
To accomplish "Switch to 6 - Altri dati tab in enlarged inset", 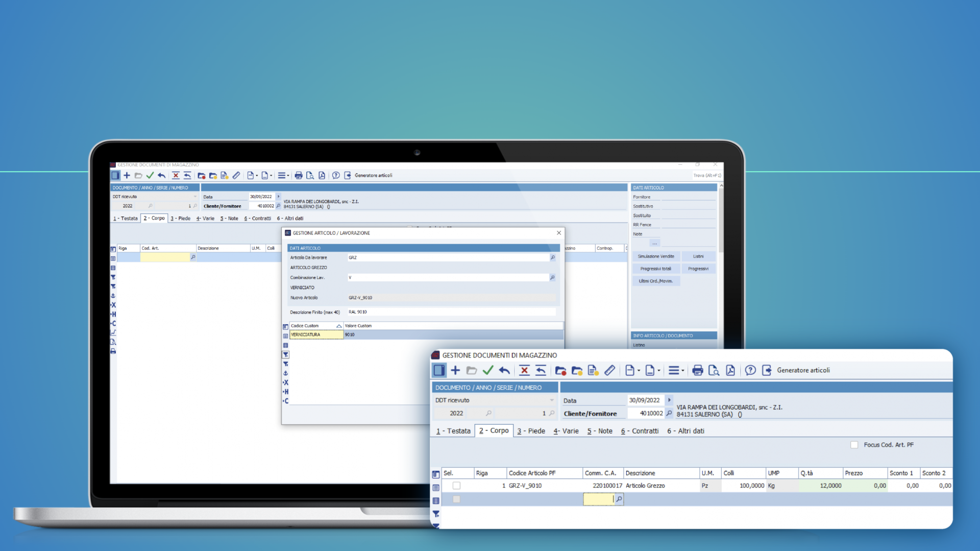I will pyautogui.click(x=685, y=431).
